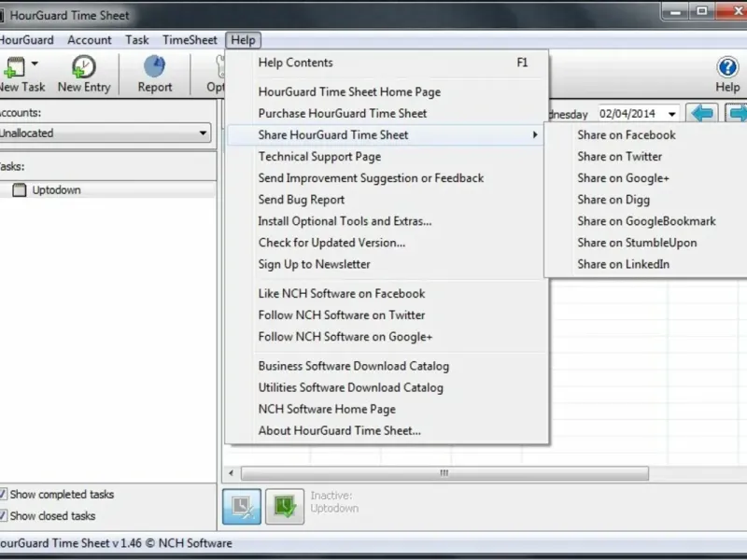Choose Check for Updated Version

pyautogui.click(x=387, y=243)
